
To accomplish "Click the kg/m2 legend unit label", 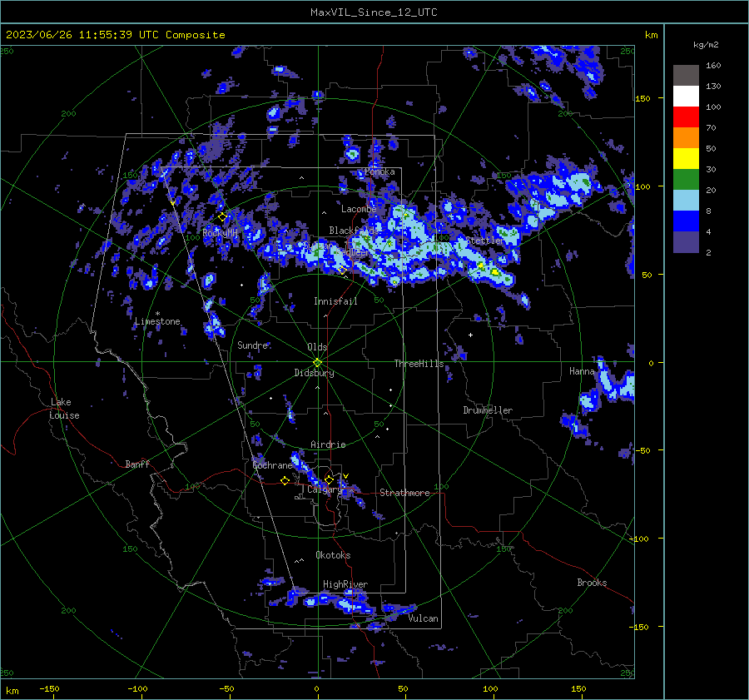I will [x=706, y=45].
